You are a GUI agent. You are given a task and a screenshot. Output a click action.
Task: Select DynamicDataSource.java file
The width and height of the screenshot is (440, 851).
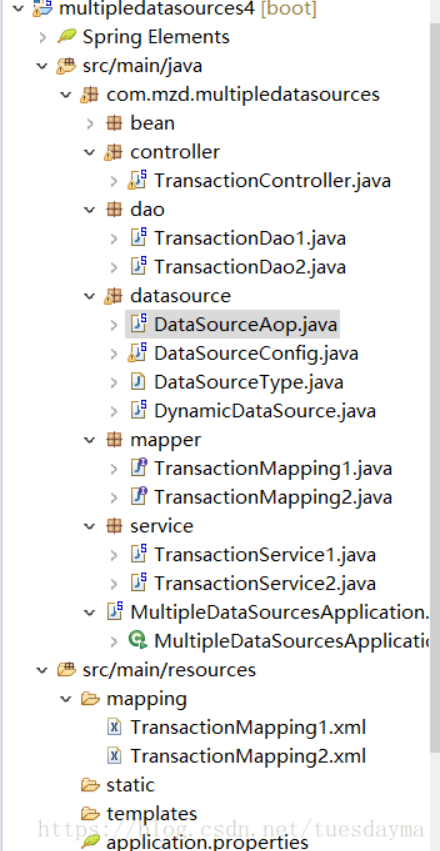[x=265, y=411]
